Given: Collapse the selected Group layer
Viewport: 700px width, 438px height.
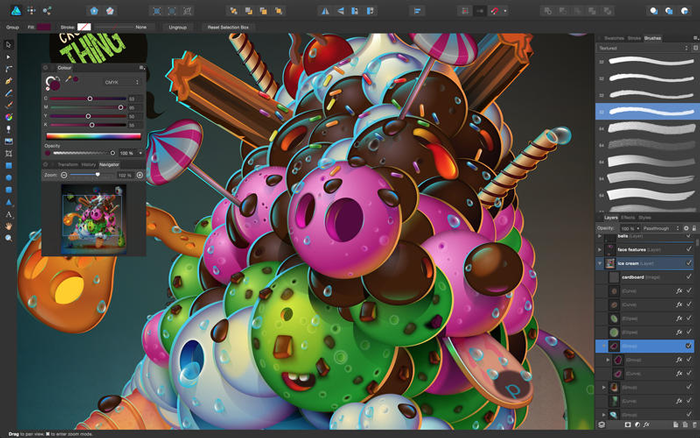Looking at the screenshot, I should point(604,346).
